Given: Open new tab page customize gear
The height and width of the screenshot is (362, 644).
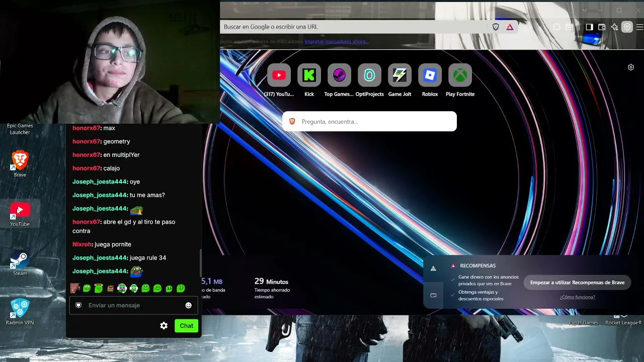Looking at the screenshot, I should [x=631, y=67].
